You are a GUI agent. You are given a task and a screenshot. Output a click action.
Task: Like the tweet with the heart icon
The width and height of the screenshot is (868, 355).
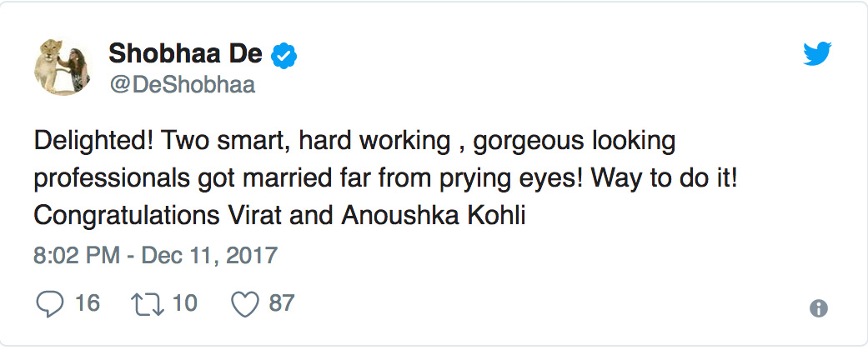[244, 303]
